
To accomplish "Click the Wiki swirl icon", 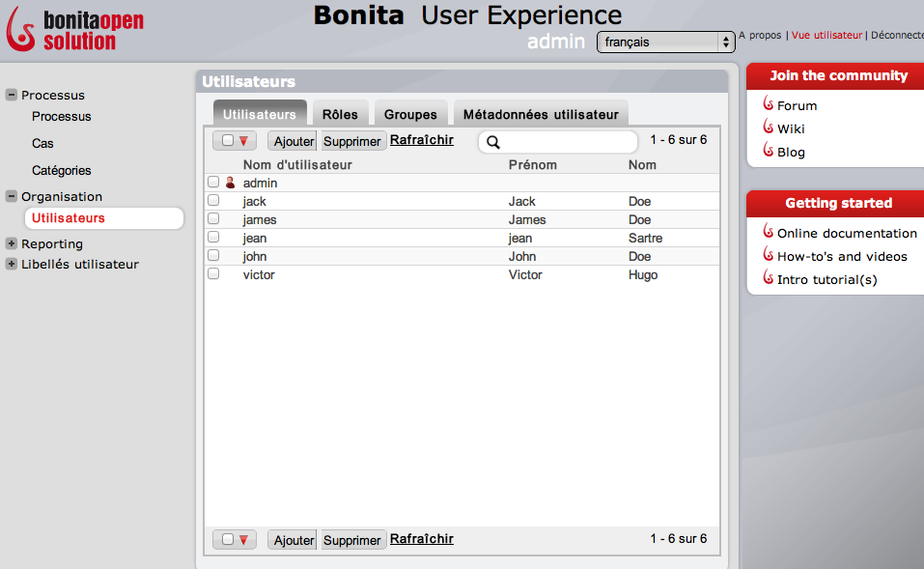I will point(769,128).
